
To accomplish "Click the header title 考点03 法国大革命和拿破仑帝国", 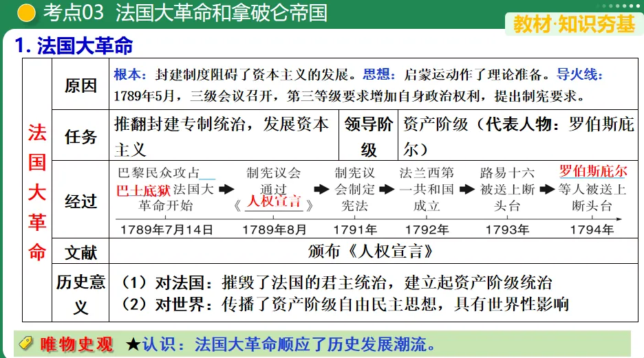I will click(x=185, y=13).
